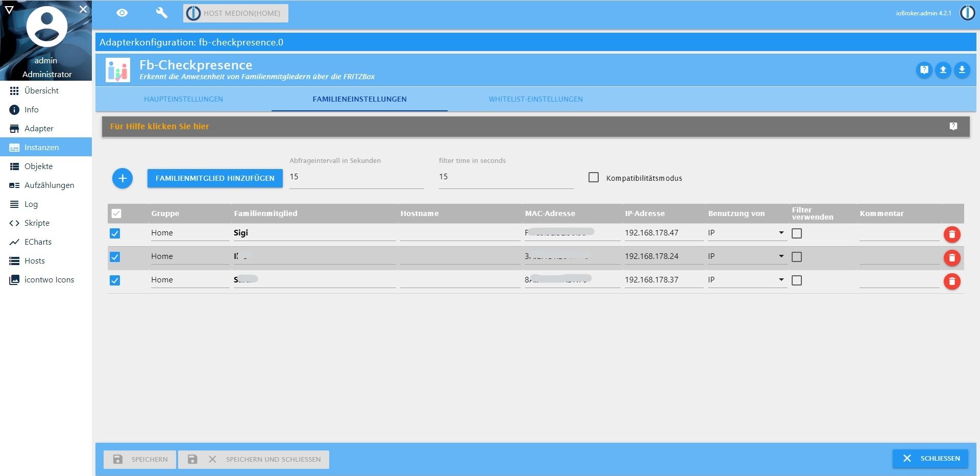Image resolution: width=980 pixels, height=476 pixels.
Task: Click the HOST MEDION(HOME) button
Action: 236,13
